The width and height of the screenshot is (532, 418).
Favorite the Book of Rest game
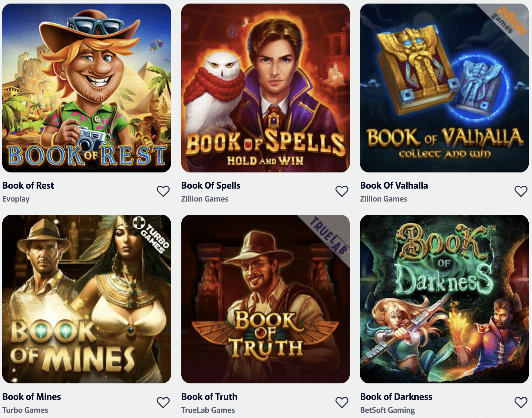pos(163,191)
